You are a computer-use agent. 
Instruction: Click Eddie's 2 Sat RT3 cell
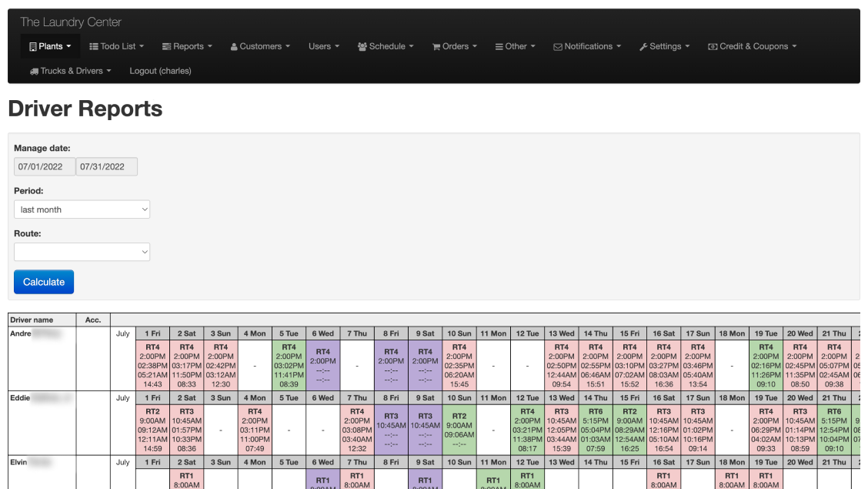click(187, 430)
